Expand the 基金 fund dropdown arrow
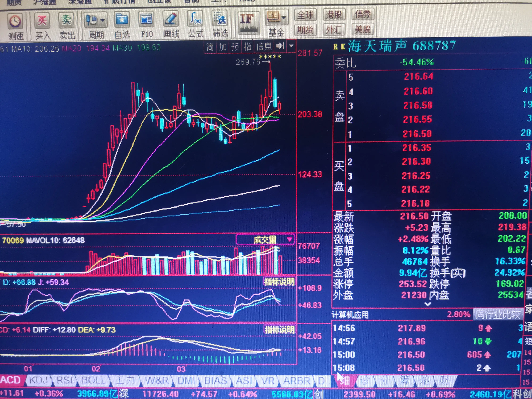This screenshot has height=399, width=532. coord(284,18)
